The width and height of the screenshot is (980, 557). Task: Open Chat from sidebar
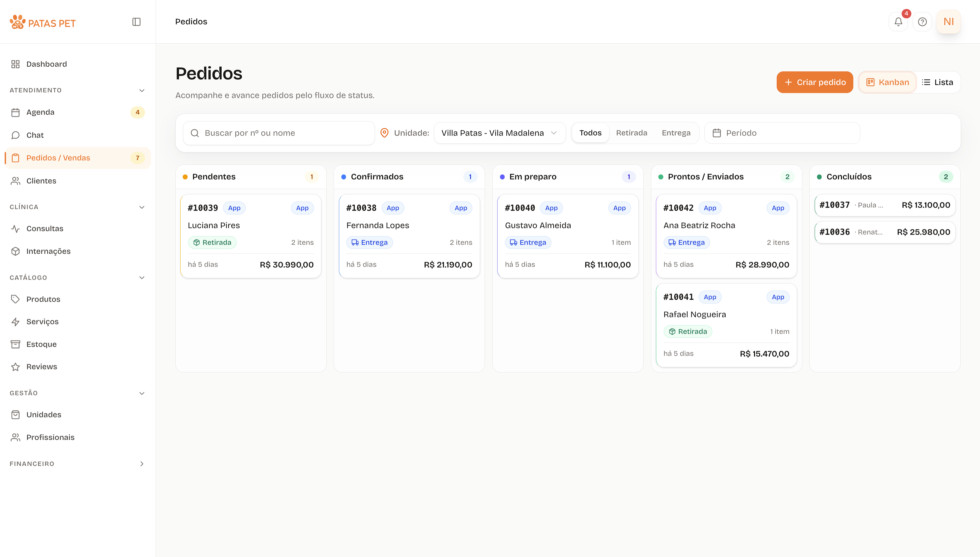78,135
